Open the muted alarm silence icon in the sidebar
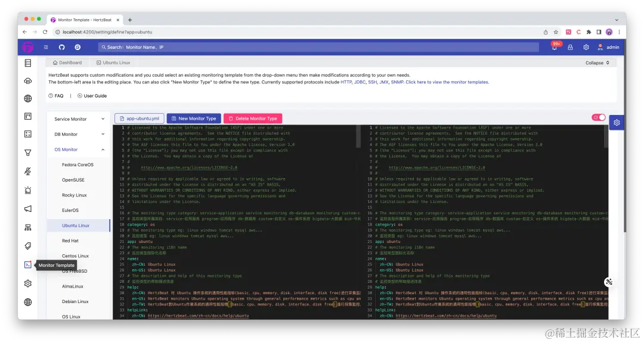 pyautogui.click(x=28, y=171)
